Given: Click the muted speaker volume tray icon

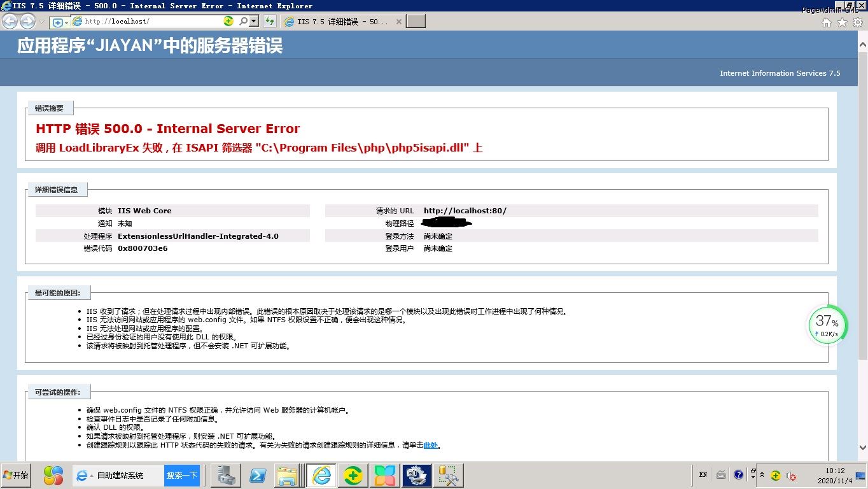Looking at the screenshot, I should 791,476.
